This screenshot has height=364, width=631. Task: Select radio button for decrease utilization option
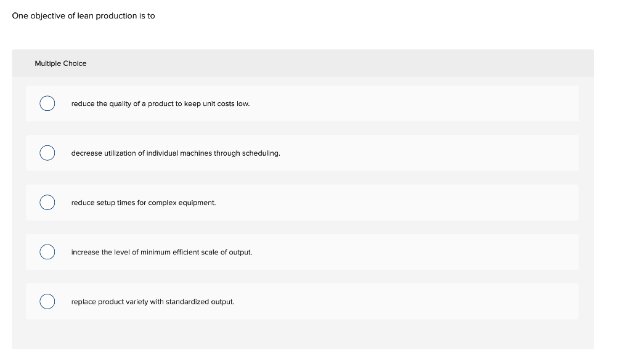(47, 153)
